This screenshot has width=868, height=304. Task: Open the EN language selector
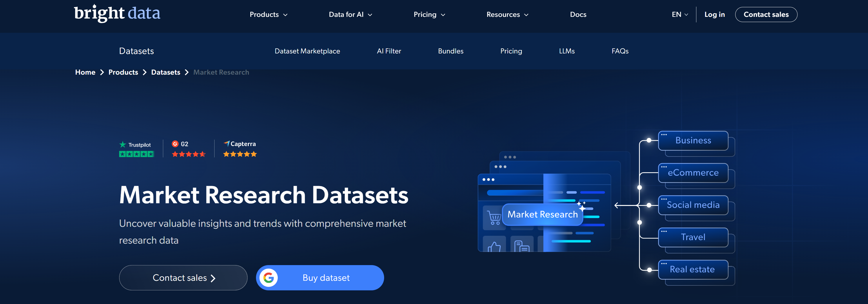tap(679, 15)
